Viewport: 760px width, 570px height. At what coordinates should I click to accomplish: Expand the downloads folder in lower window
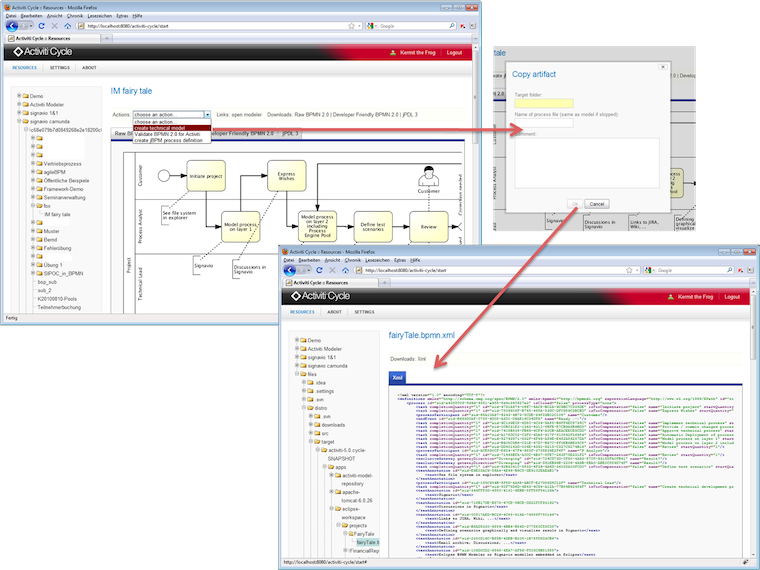click(311, 425)
